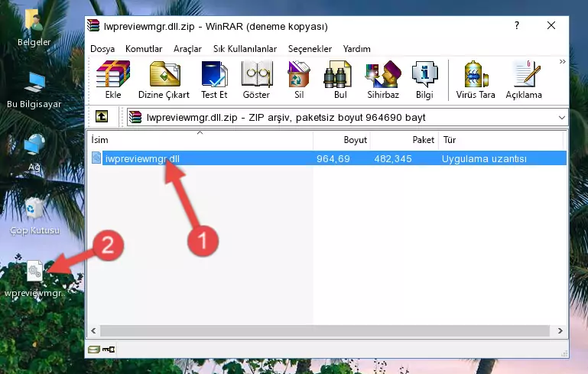The width and height of the screenshot is (588, 374).
Task: Open the Yardım menu
Action: point(356,49)
